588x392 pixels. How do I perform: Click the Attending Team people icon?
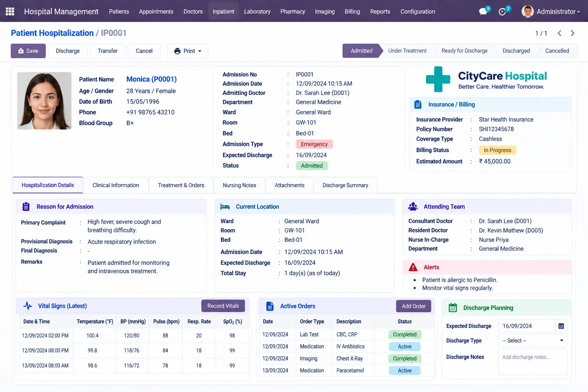click(x=413, y=207)
